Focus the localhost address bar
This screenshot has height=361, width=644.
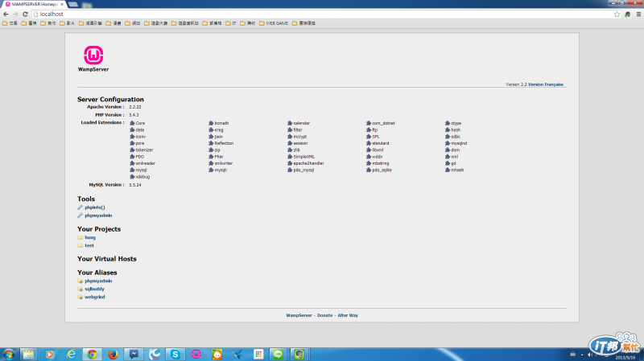tap(323, 14)
